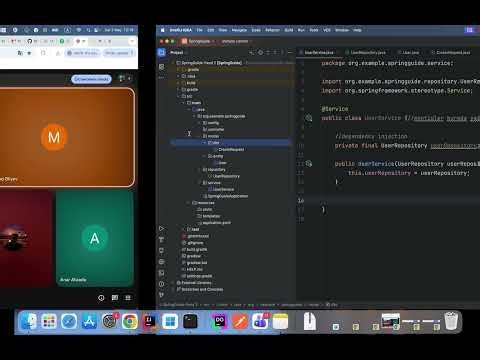Select build.gradle in the project tree
The height and width of the screenshot is (360, 480).
pos(194,249)
